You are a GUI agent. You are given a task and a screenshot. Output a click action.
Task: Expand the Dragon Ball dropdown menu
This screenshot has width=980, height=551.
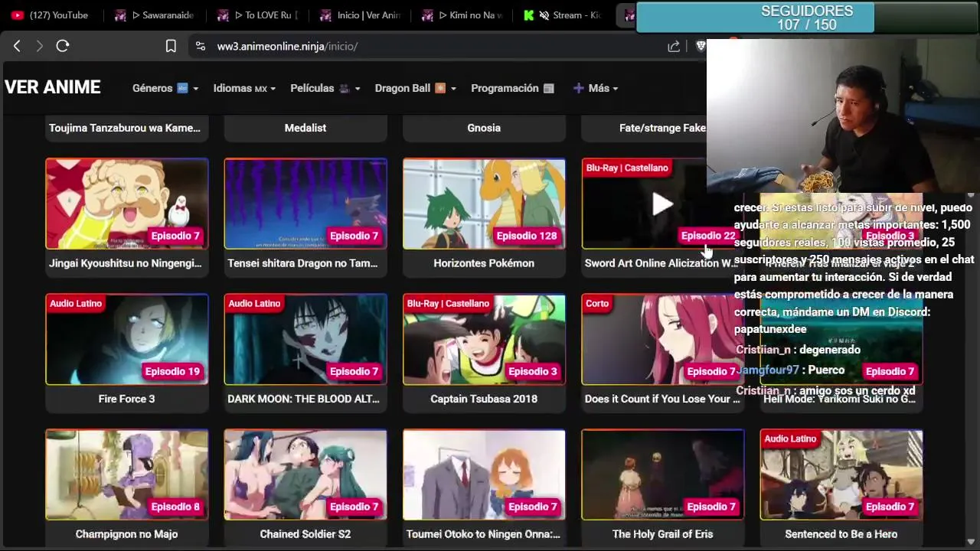pos(416,88)
